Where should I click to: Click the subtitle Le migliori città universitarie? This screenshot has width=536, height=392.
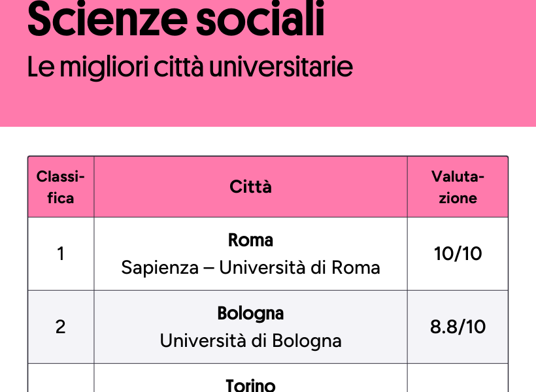coord(190,67)
